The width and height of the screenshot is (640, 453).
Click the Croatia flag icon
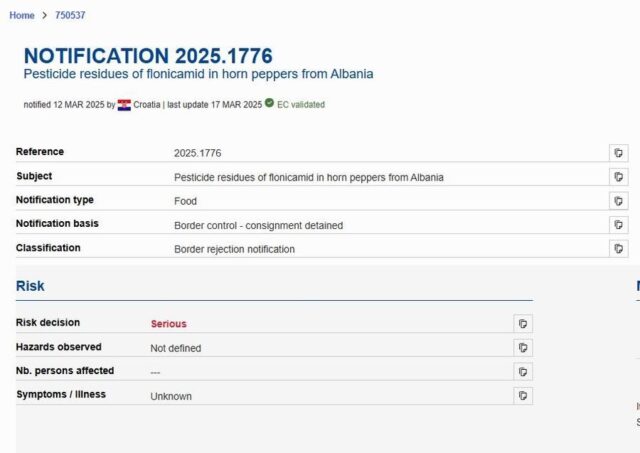click(124, 104)
